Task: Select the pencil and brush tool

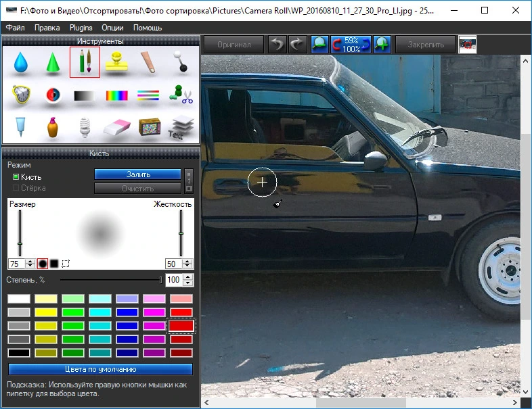Action: coord(85,62)
